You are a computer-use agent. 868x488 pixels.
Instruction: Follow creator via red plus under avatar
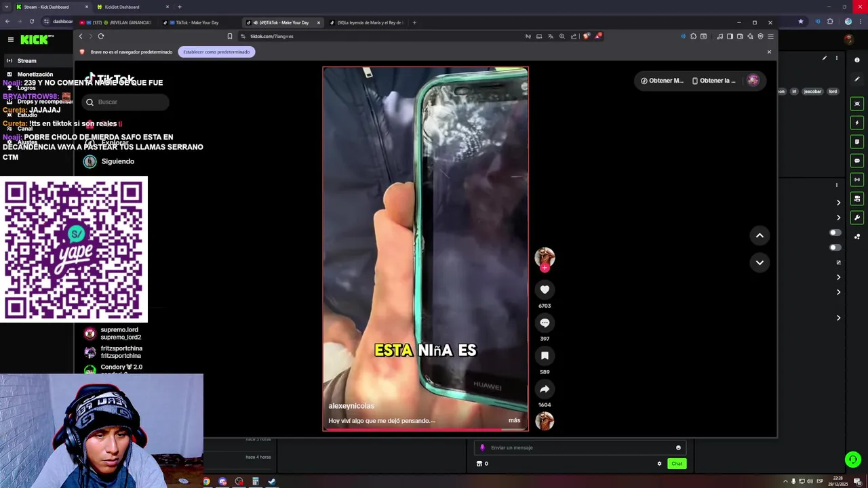[x=545, y=268]
